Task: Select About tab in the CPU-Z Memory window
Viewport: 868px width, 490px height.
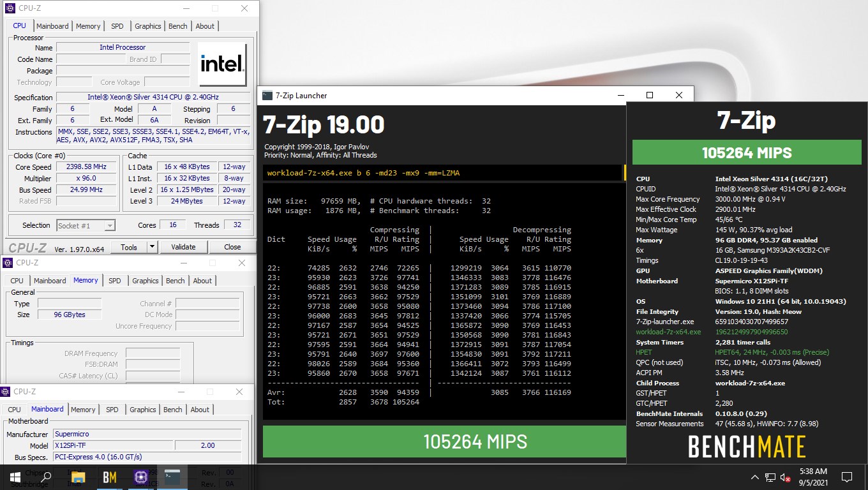Action: [x=202, y=281]
